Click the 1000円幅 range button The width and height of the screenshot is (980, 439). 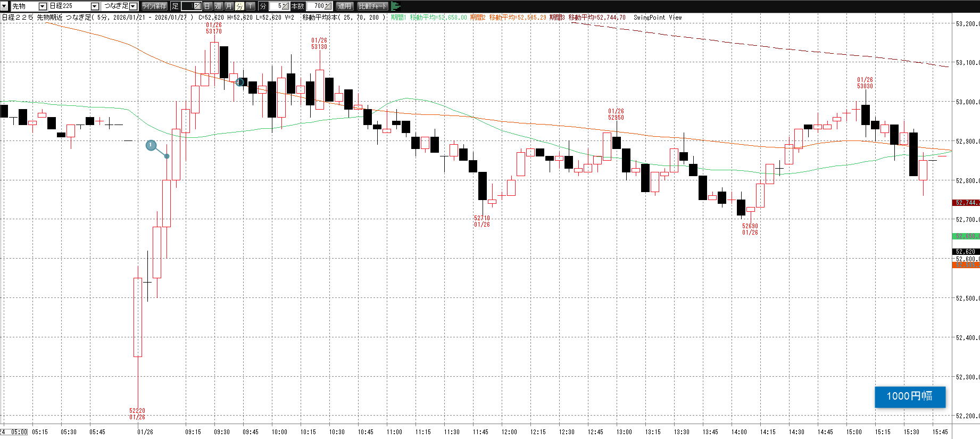pyautogui.click(x=910, y=396)
